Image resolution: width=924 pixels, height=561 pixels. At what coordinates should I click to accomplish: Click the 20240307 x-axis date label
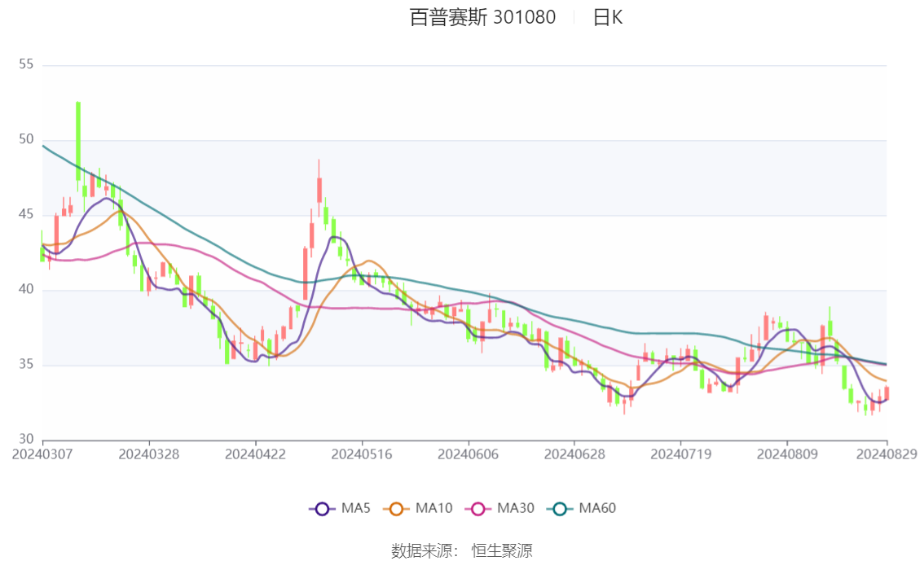(x=42, y=454)
